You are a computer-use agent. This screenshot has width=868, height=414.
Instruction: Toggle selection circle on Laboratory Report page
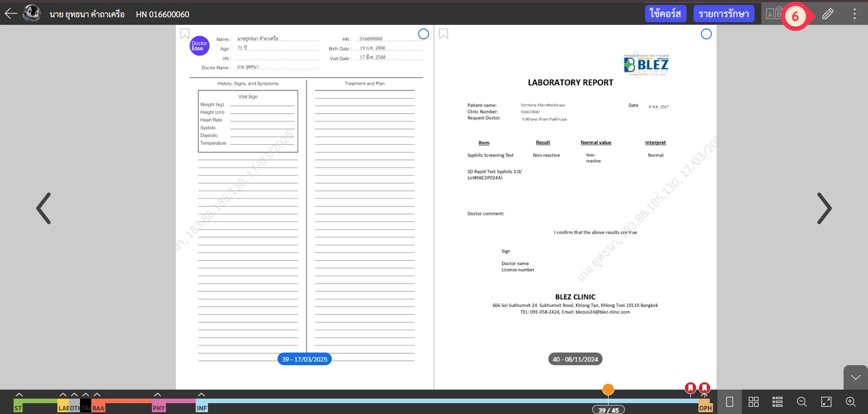tap(706, 34)
